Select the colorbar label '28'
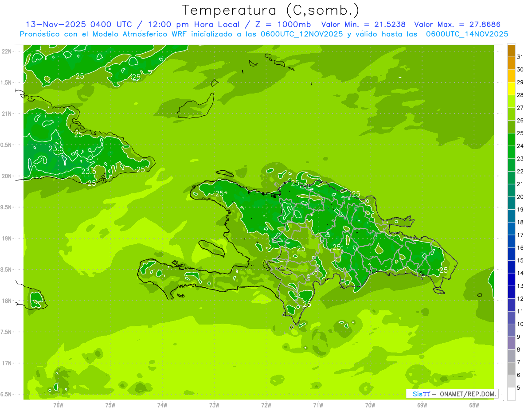 tap(520, 95)
